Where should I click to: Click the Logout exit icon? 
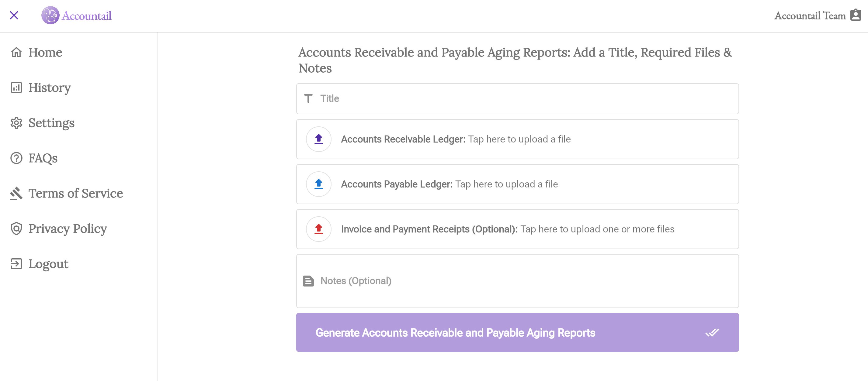click(x=16, y=264)
